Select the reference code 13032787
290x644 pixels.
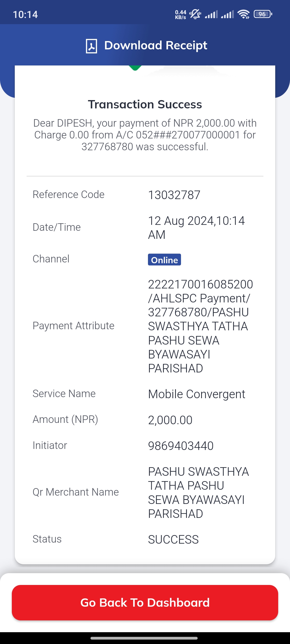pyautogui.click(x=174, y=195)
